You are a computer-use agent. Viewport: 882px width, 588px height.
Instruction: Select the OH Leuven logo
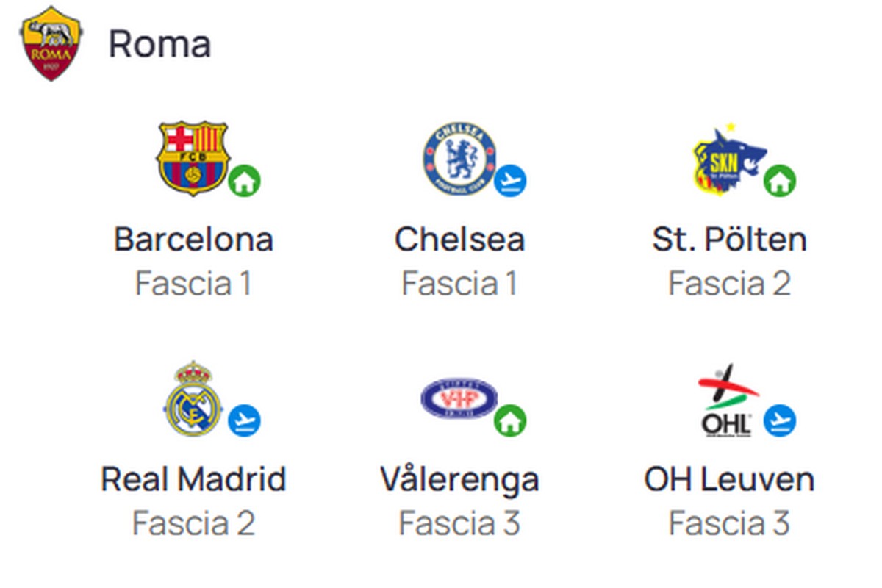[728, 399]
